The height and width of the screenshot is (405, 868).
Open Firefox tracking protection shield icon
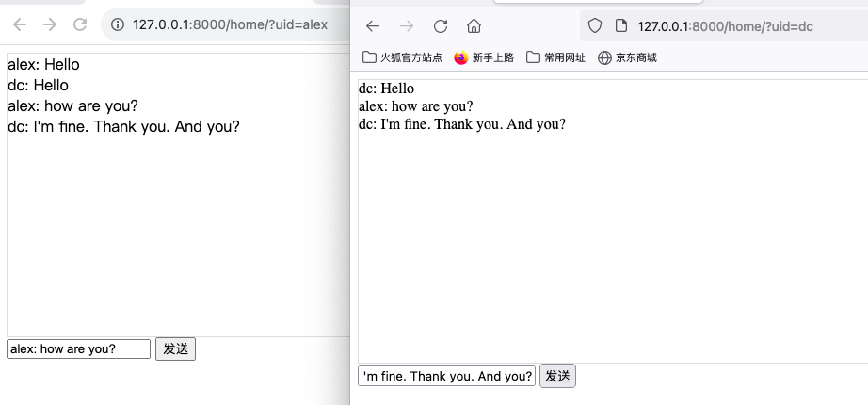[594, 26]
